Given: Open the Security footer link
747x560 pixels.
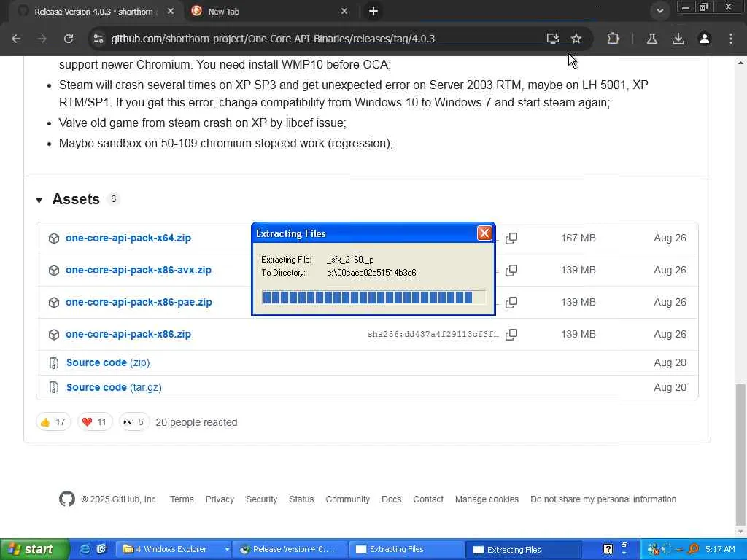Looking at the screenshot, I should 262,499.
